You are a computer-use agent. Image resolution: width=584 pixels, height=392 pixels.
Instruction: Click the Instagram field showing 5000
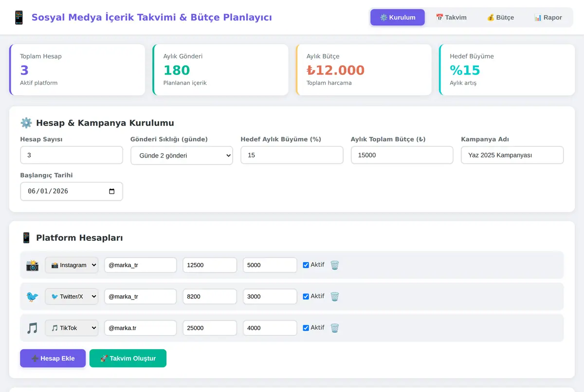[x=270, y=265]
